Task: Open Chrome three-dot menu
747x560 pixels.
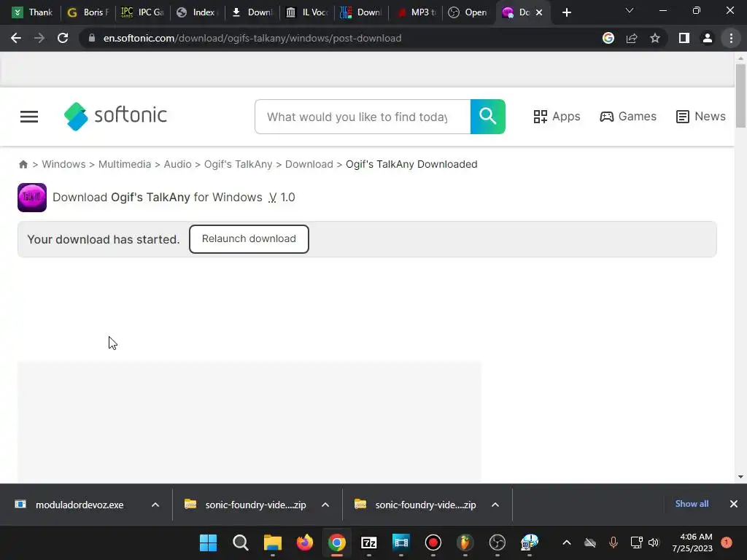Action: [731, 38]
